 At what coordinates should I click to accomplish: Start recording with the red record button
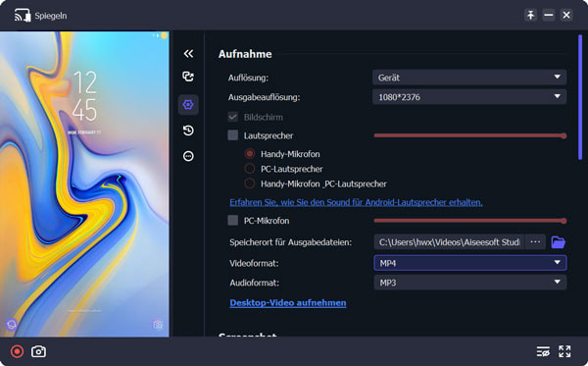coord(17,351)
